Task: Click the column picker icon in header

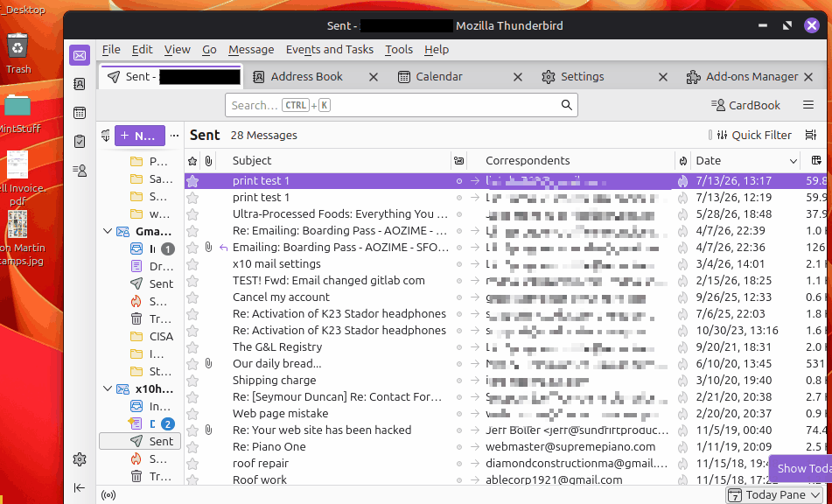Action: pos(817,160)
